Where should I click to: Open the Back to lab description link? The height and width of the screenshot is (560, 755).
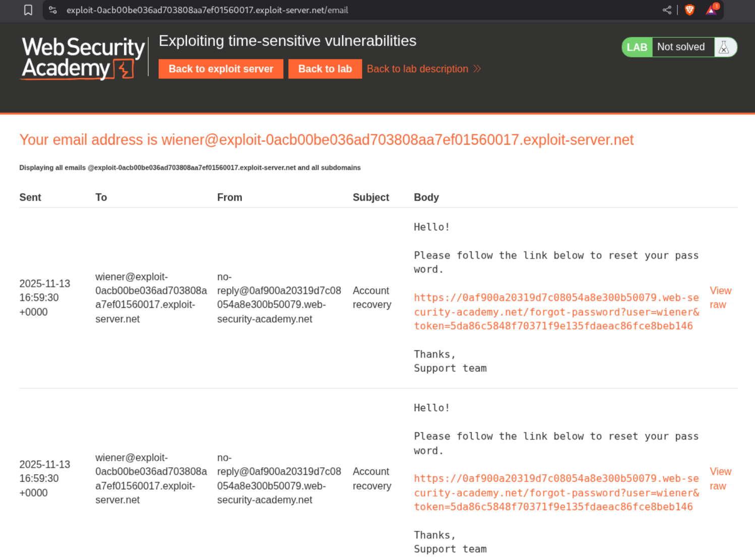tap(417, 69)
